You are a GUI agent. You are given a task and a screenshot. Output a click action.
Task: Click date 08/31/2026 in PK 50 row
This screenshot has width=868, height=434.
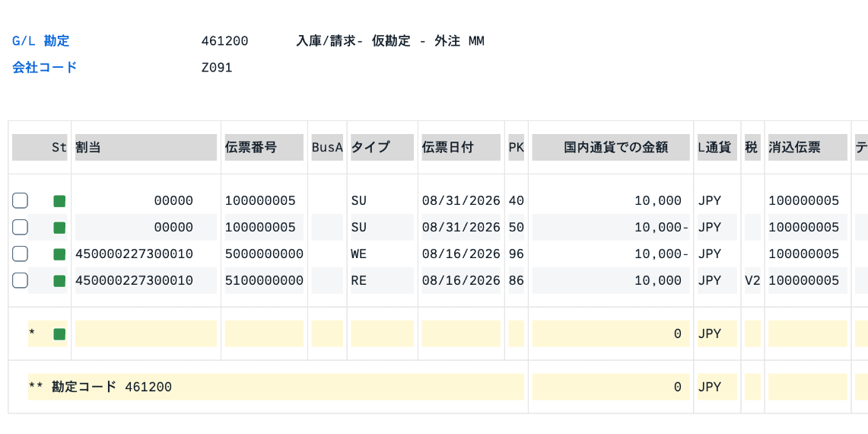click(461, 227)
